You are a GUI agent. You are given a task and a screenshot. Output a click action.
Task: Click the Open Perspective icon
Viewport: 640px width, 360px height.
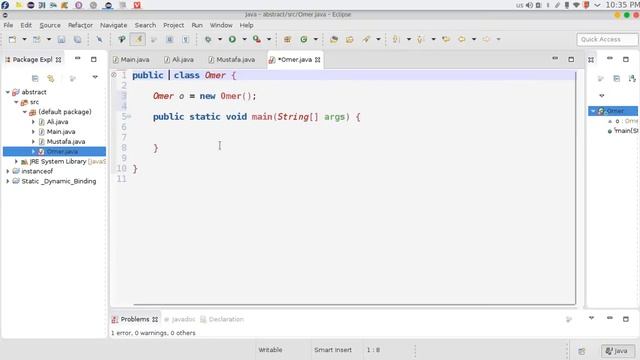pyautogui.click(x=582, y=351)
